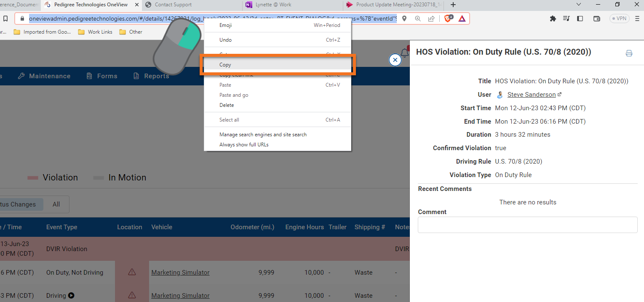Choose Paste from context menu

point(278,85)
